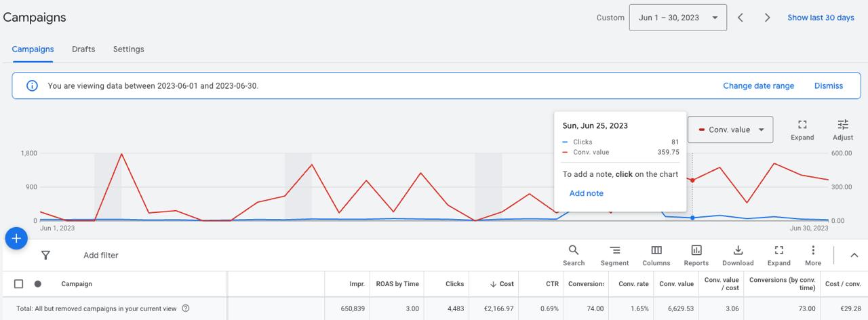
Task: Click the More three-dot menu
Action: 812,255
